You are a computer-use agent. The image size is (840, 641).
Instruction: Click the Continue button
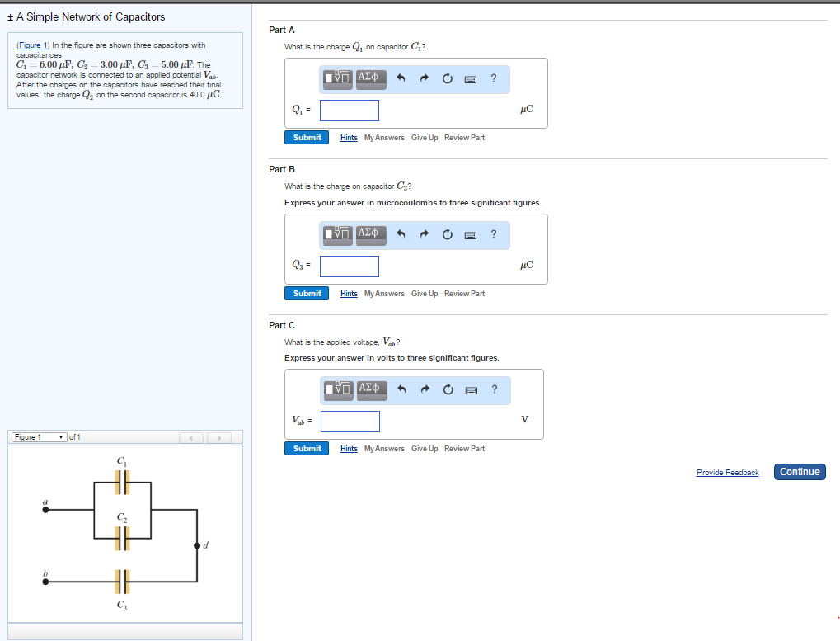click(798, 471)
